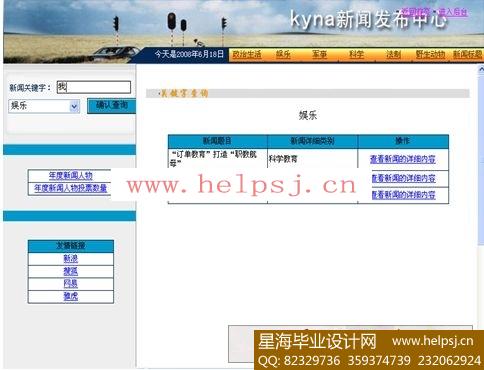Open the 军事 news category
Screen dimensions: 484x370
click(x=319, y=54)
